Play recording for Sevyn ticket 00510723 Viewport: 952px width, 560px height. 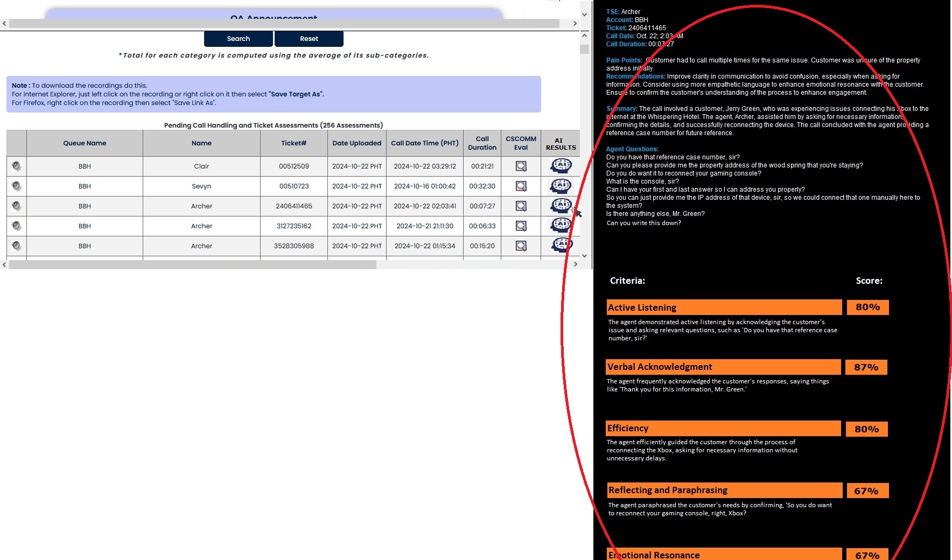17,186
